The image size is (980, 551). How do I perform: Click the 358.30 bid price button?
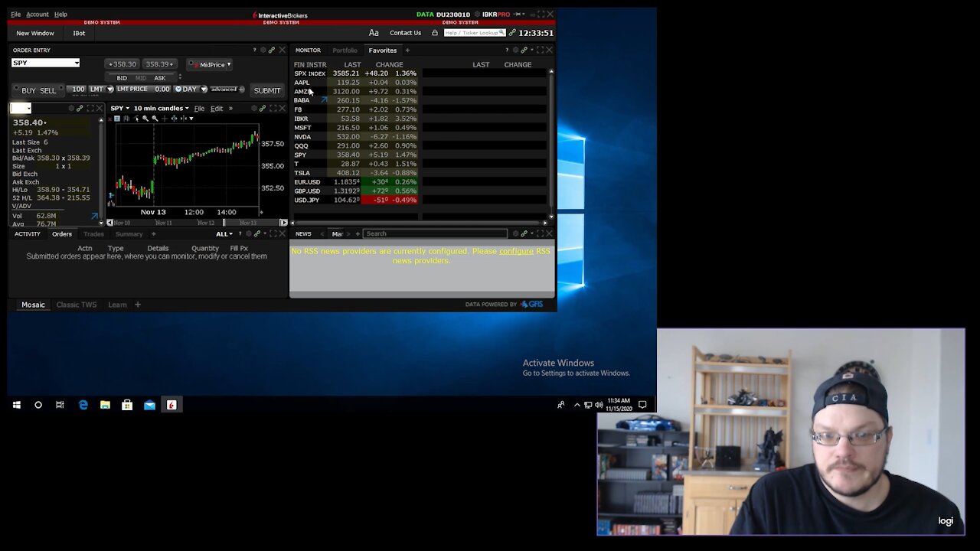click(x=122, y=64)
